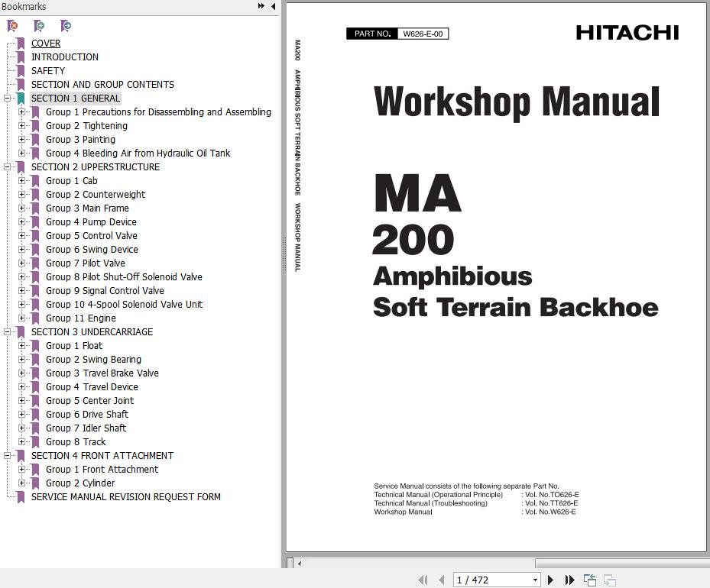Open the page number dropdown arrow
This screenshot has height=588, width=710.
coord(535,580)
